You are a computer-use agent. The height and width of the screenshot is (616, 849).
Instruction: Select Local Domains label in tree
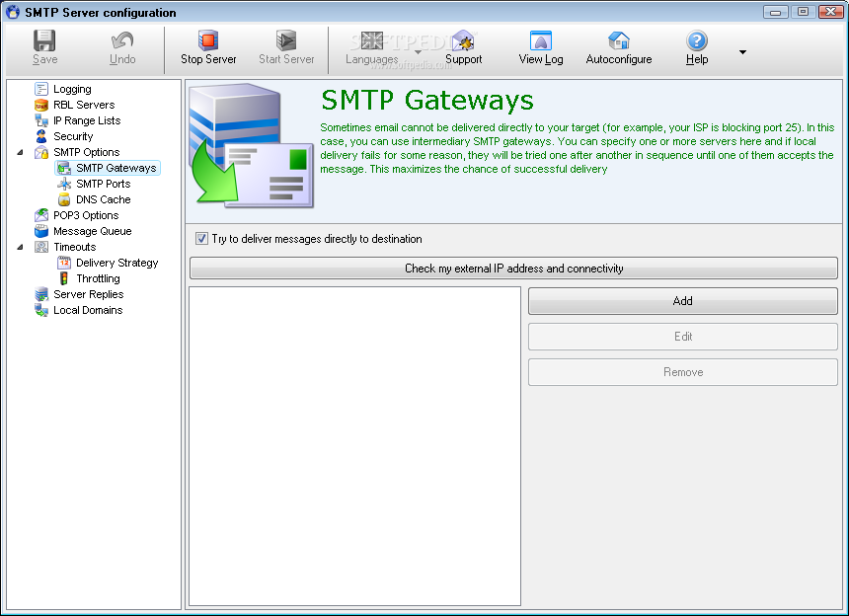(x=88, y=310)
